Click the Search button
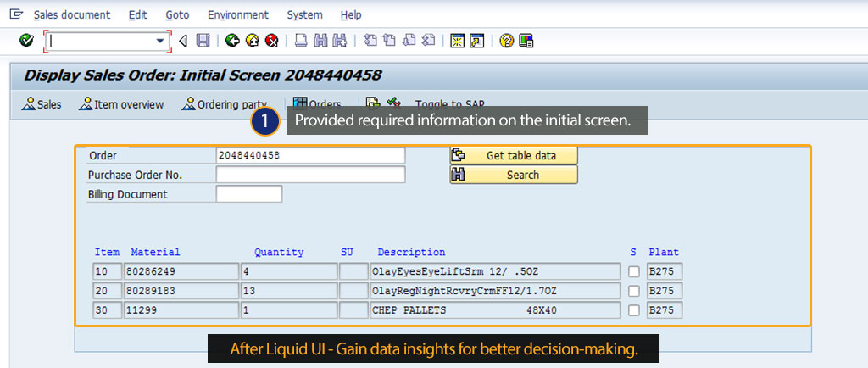 [514, 175]
